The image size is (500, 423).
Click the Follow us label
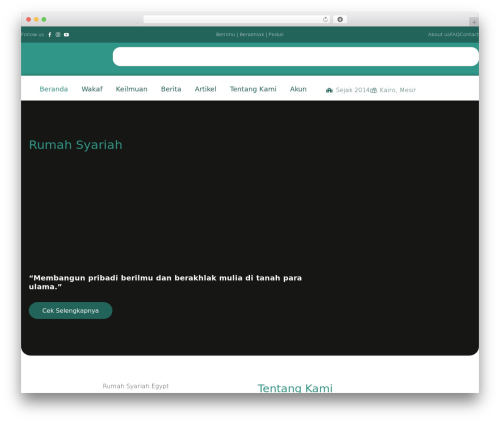pos(32,35)
